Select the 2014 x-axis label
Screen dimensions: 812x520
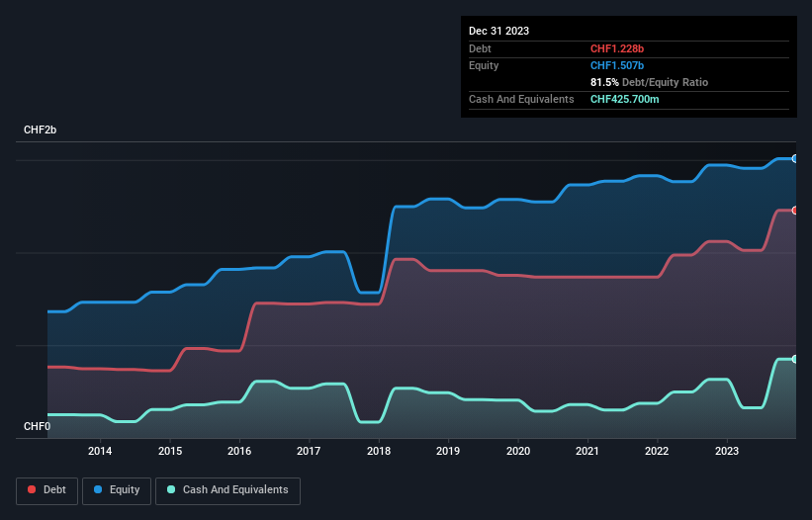(x=100, y=452)
